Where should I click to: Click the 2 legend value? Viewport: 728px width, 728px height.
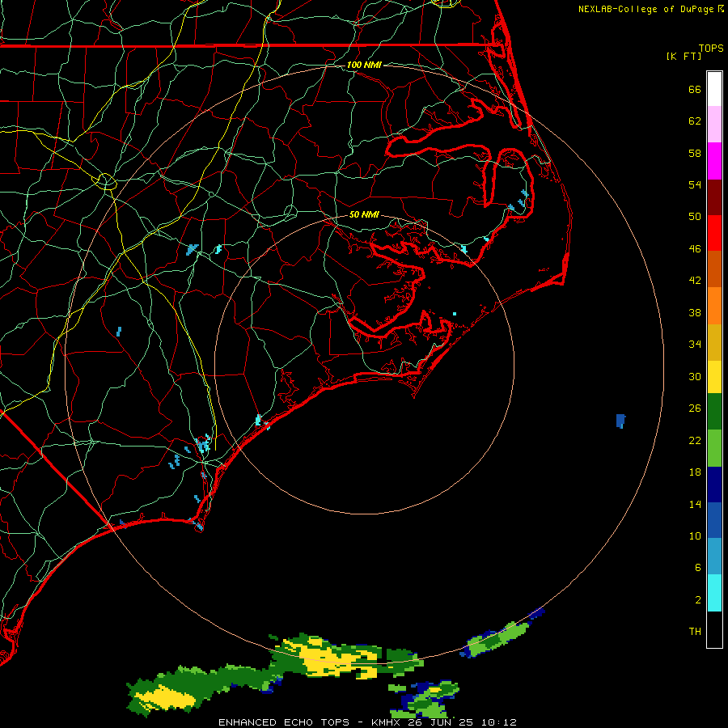698,600
